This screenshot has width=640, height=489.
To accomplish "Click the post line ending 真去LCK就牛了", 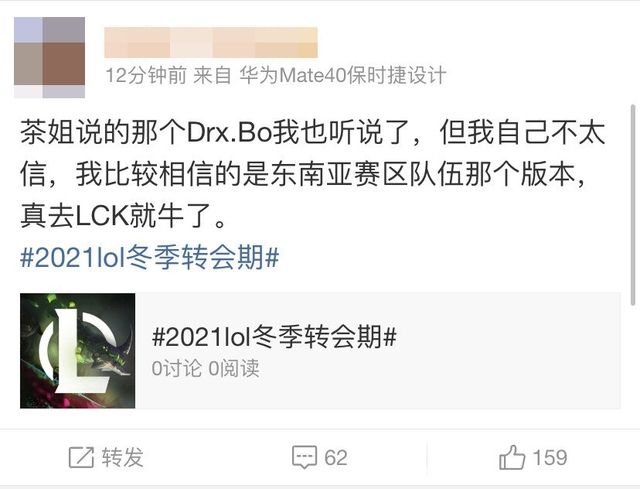I will (x=123, y=216).
